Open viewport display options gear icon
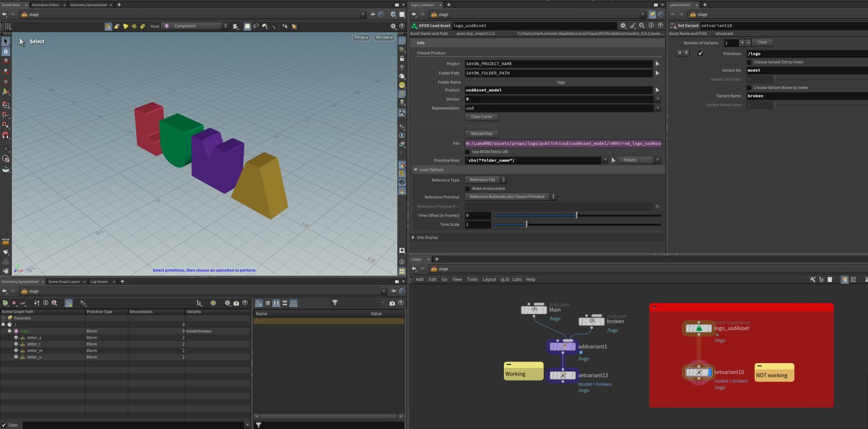The image size is (868, 429). (x=393, y=26)
